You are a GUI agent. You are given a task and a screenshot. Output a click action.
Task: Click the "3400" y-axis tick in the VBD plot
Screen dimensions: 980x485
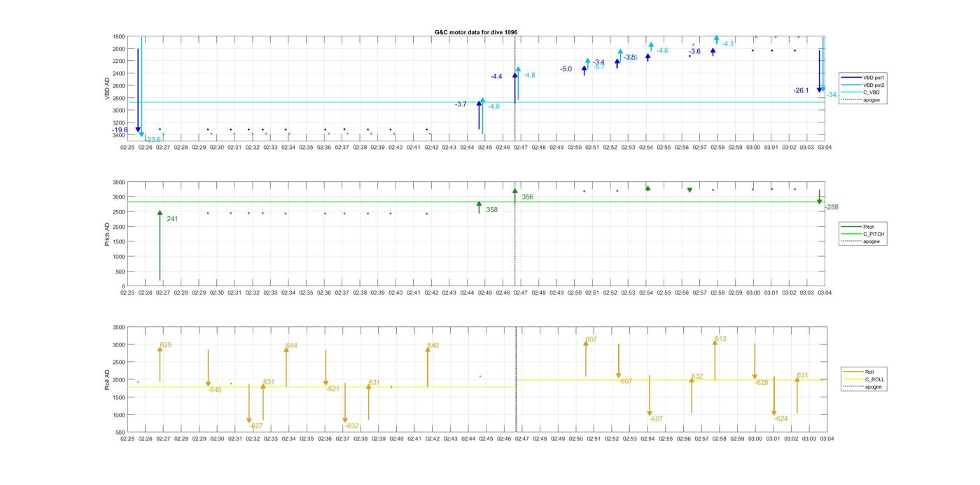(119, 134)
